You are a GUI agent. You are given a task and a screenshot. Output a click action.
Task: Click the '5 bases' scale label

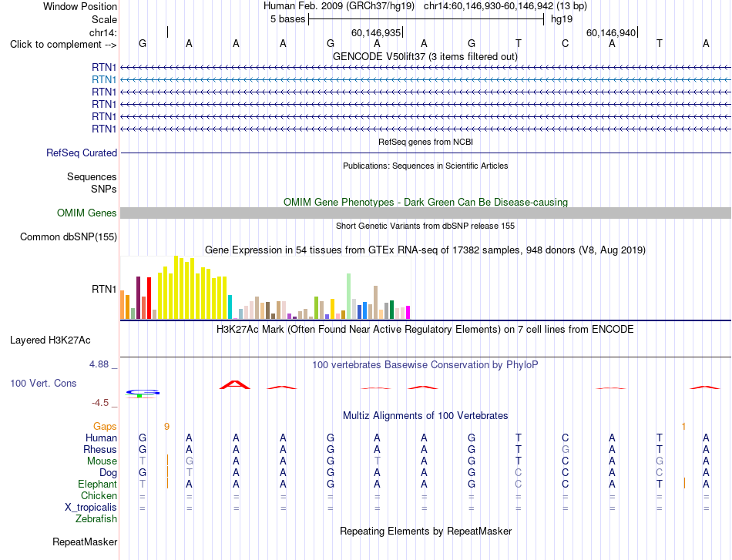[x=287, y=19]
